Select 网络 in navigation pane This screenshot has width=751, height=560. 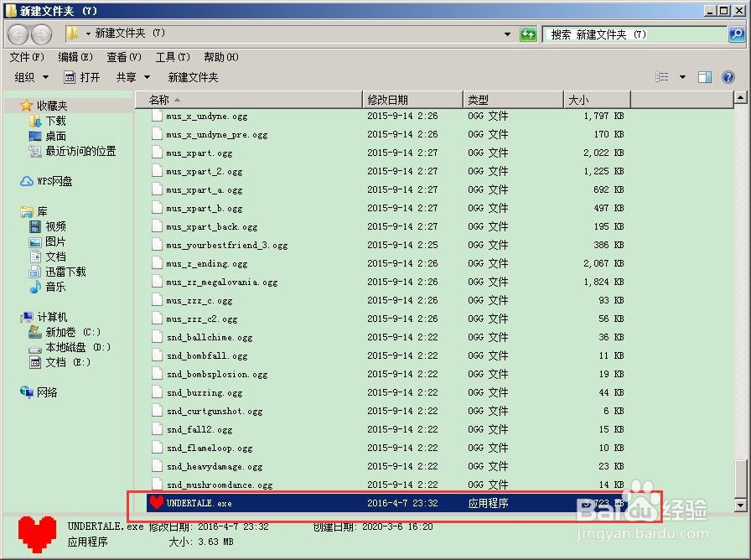47,392
